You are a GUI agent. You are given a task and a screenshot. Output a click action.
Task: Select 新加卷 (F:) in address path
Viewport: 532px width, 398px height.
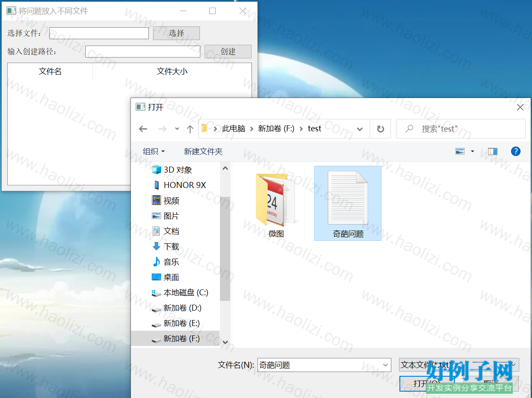pyautogui.click(x=276, y=129)
